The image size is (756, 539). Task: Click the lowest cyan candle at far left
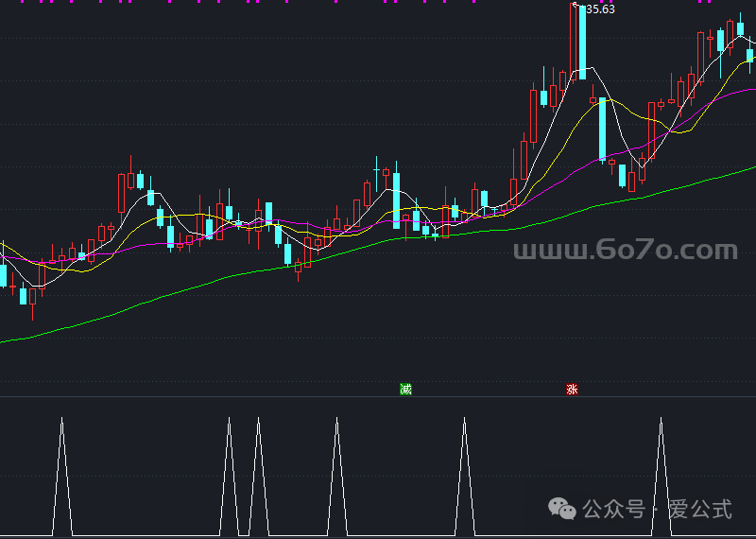24,296
